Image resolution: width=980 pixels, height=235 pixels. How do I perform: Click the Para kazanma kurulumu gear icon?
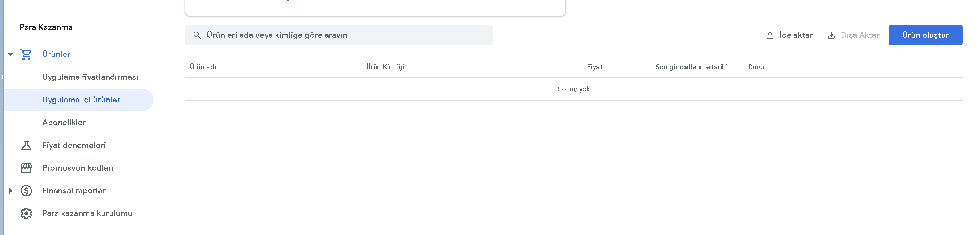coord(26,213)
